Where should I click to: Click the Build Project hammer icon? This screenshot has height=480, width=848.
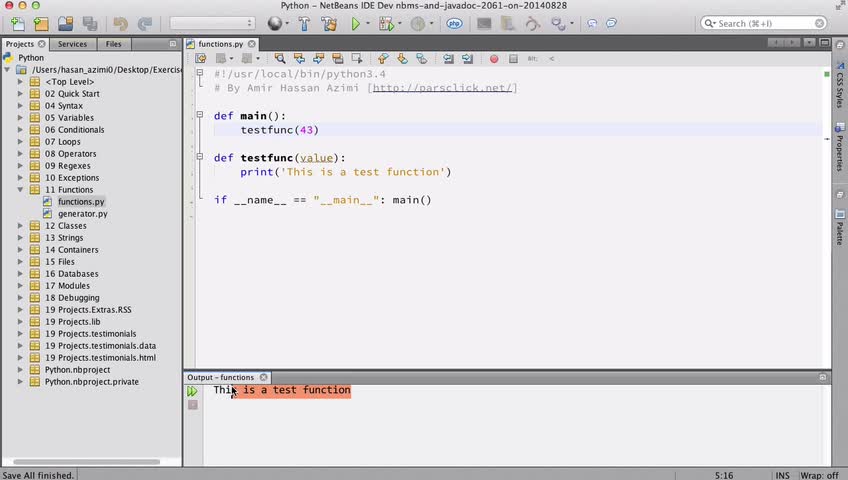304,24
